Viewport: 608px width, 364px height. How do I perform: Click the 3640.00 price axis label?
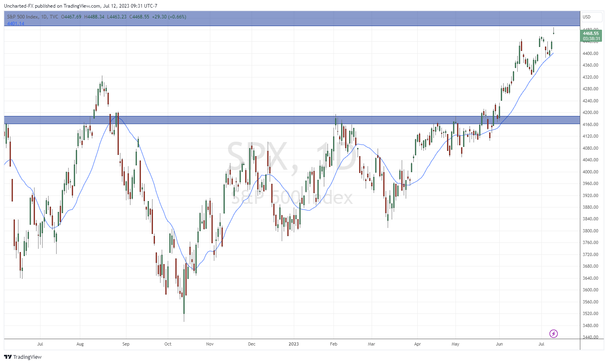(590, 278)
